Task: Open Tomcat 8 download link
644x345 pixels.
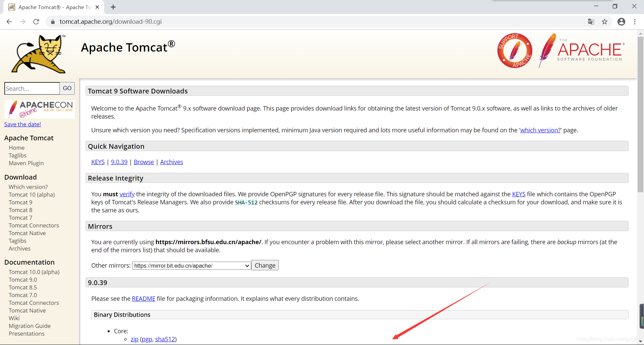Action: [x=20, y=210]
